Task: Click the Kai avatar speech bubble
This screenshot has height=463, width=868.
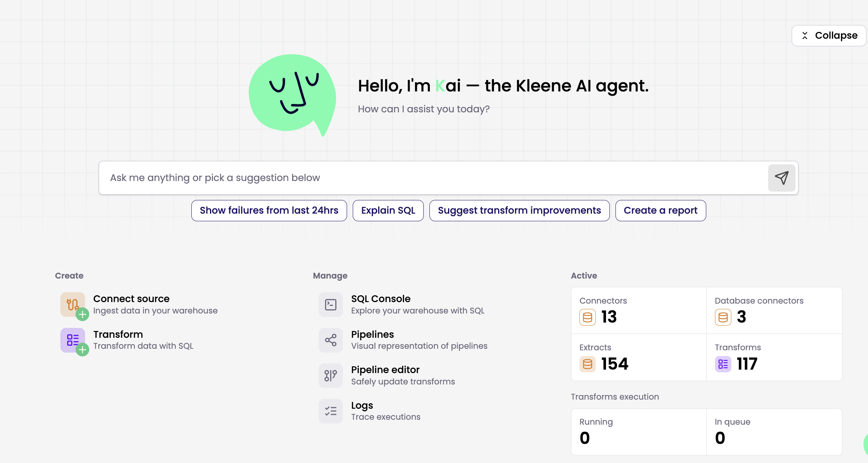Action: (x=292, y=95)
